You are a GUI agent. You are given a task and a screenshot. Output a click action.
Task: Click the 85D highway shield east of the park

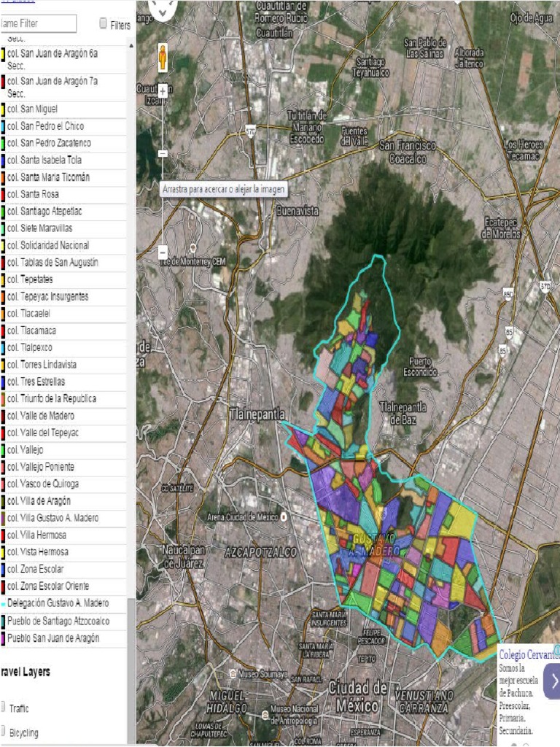(x=508, y=295)
